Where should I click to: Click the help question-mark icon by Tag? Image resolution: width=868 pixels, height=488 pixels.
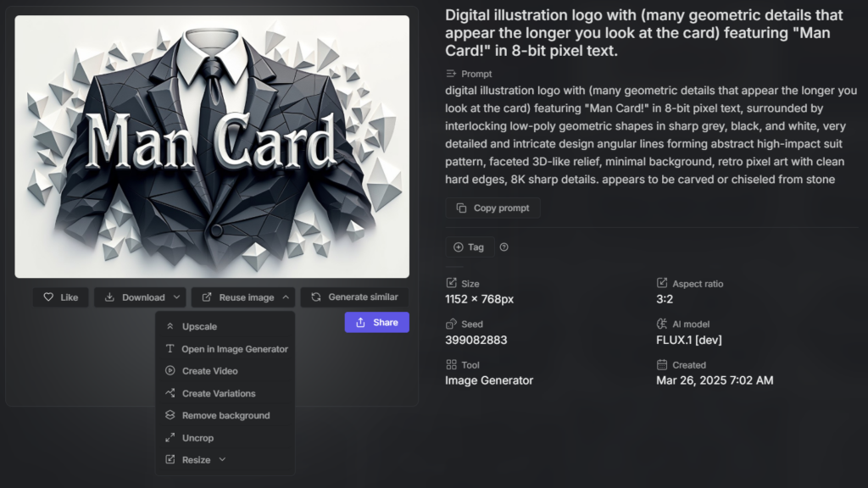(x=504, y=247)
